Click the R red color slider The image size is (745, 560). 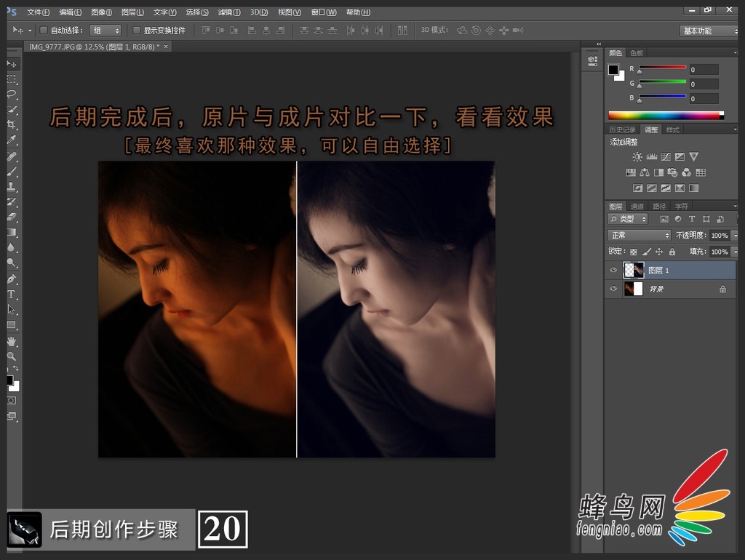coord(662,67)
